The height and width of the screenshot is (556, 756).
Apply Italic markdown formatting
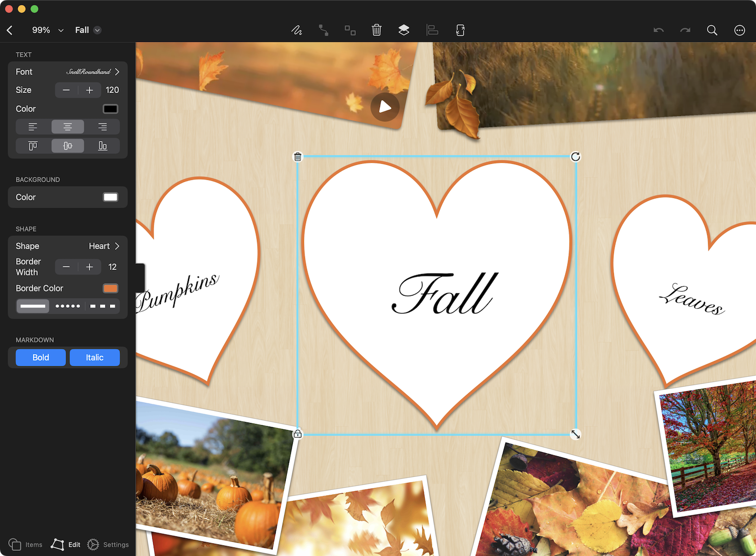tap(95, 358)
